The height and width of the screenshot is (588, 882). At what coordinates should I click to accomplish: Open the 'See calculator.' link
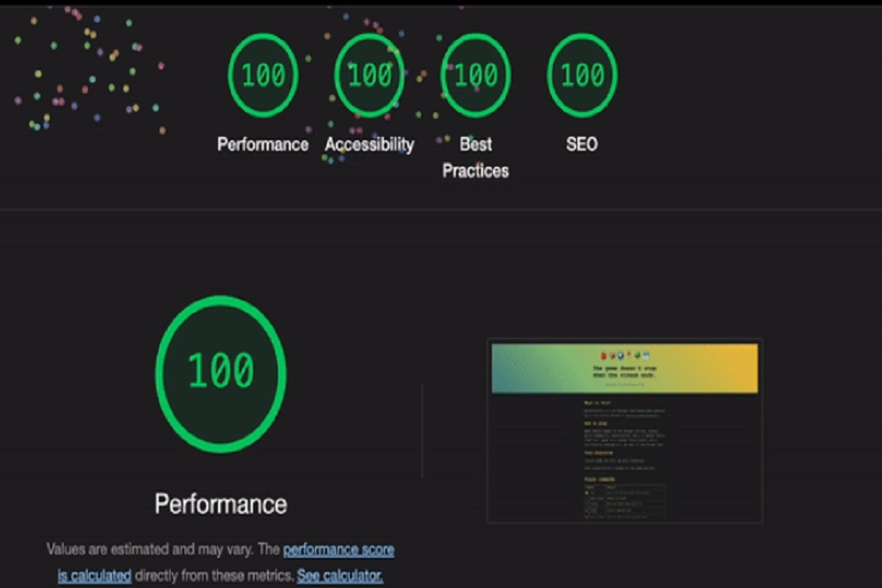click(340, 576)
